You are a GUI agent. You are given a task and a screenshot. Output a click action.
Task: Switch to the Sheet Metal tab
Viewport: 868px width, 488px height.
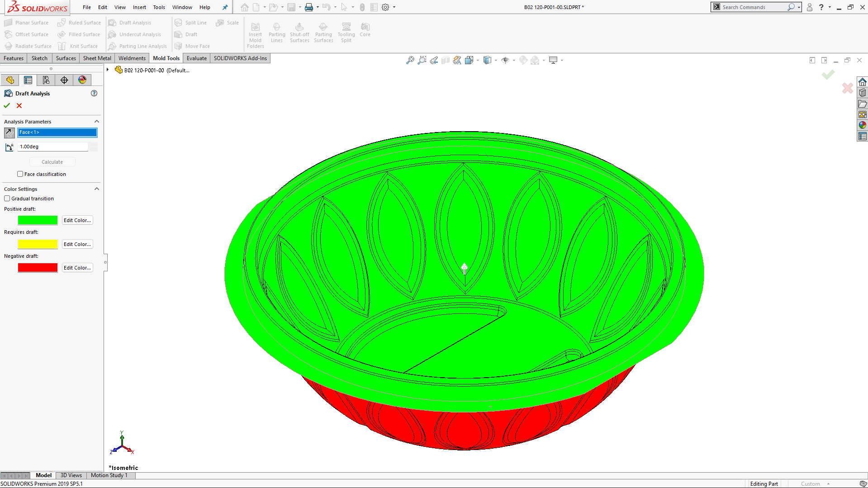(97, 58)
